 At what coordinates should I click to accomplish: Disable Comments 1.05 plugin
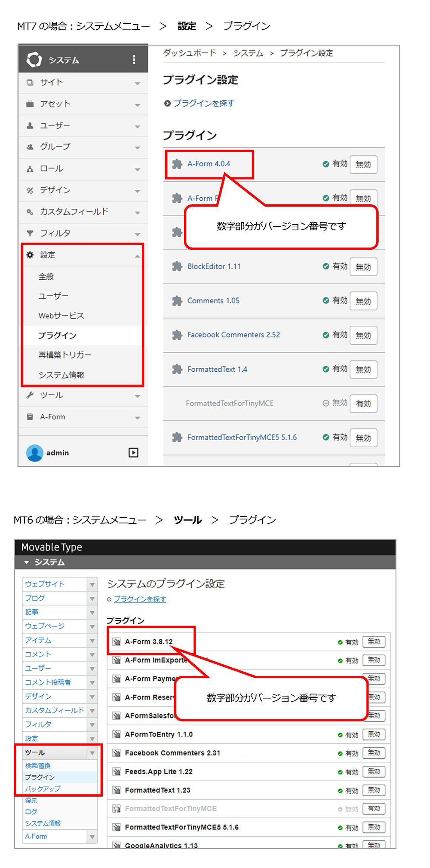[x=363, y=301]
